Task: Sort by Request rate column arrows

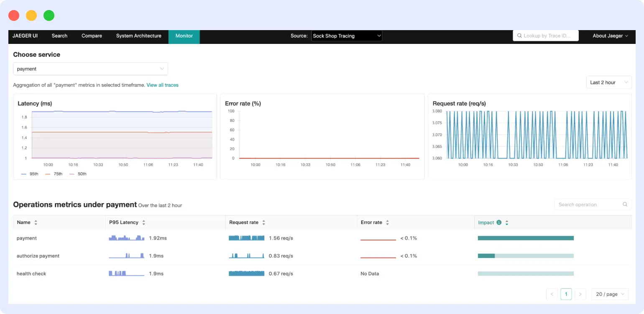Action: click(x=263, y=223)
